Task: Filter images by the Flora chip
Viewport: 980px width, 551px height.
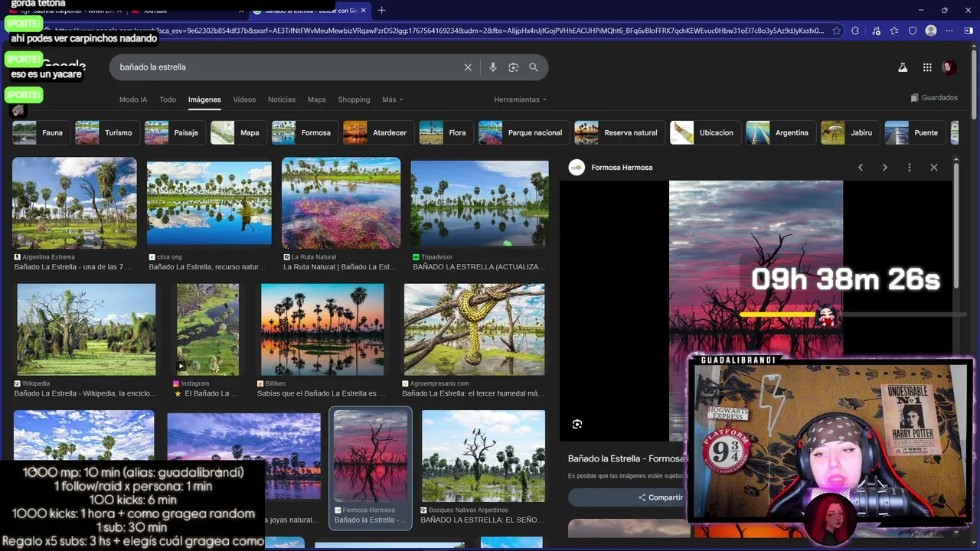Action: click(x=445, y=132)
